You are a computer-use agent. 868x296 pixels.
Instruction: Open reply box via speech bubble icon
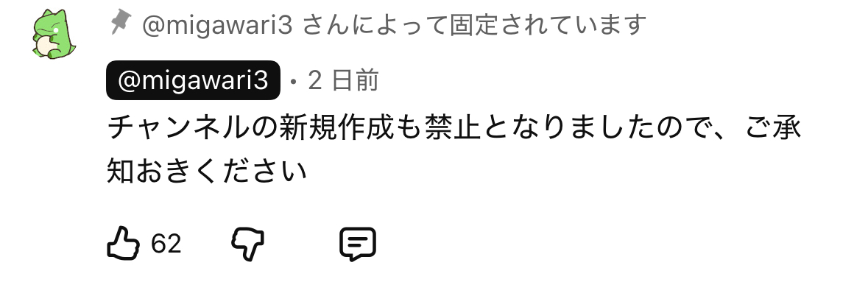(x=358, y=244)
